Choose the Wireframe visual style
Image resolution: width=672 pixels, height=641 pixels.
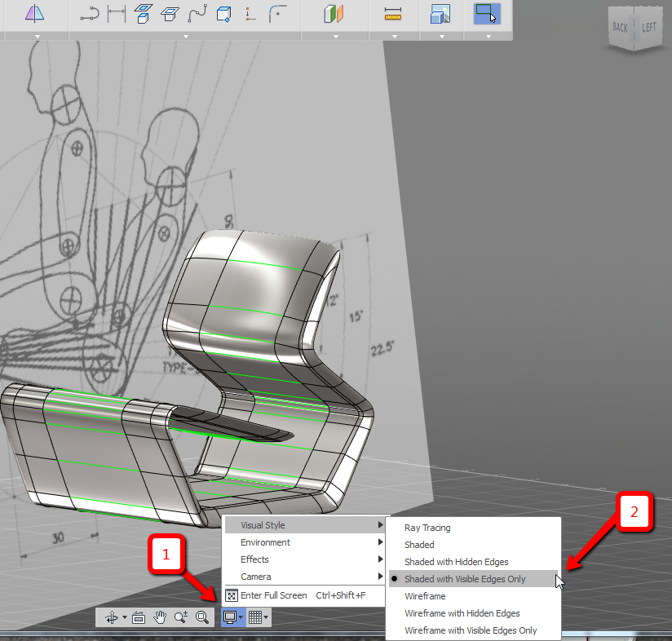[x=425, y=596]
